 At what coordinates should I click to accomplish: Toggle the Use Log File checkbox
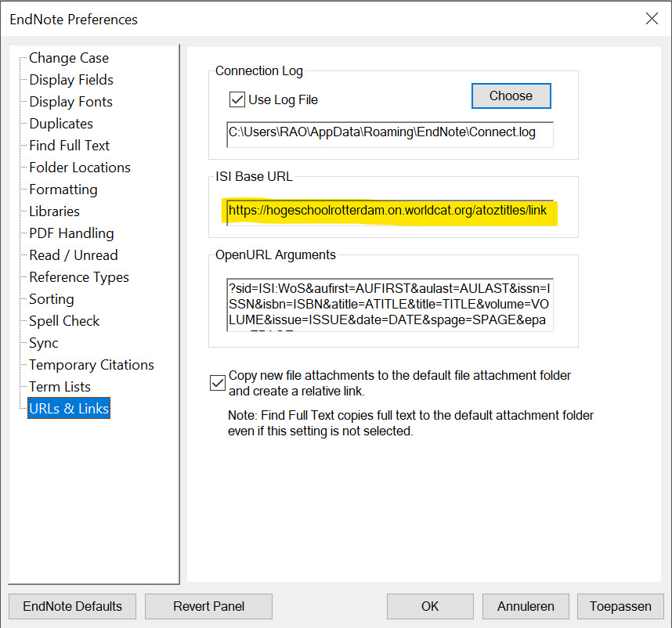point(237,99)
